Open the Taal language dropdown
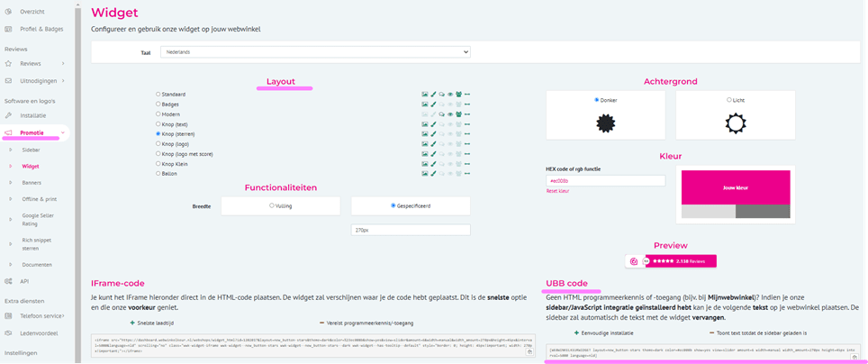The height and width of the screenshot is (364, 868). [x=315, y=52]
